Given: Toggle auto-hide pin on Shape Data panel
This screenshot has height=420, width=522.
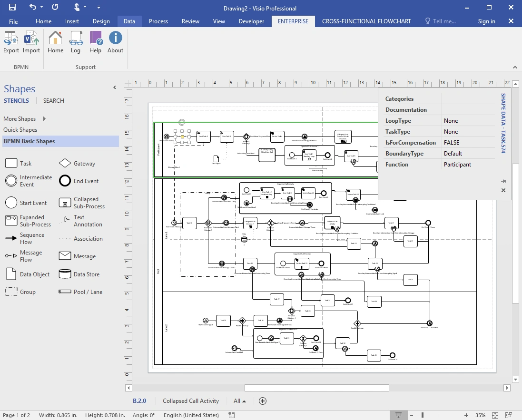Looking at the screenshot, I should click(x=503, y=181).
